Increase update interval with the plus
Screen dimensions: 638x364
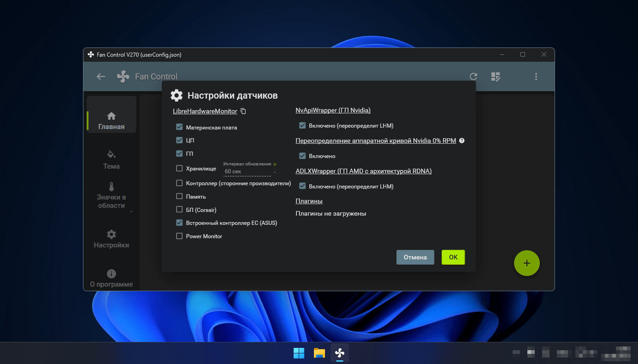click(275, 164)
